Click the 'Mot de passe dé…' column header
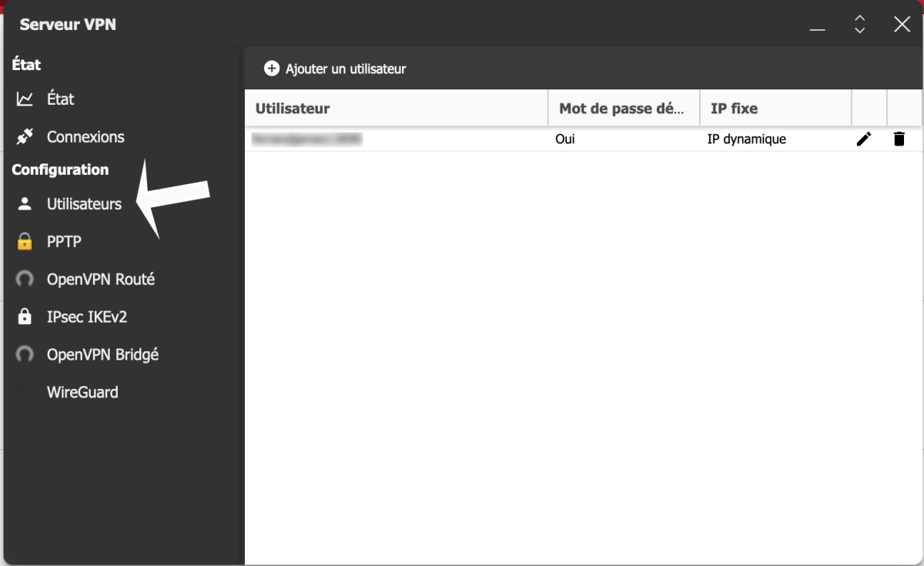This screenshot has width=924, height=566. [621, 109]
